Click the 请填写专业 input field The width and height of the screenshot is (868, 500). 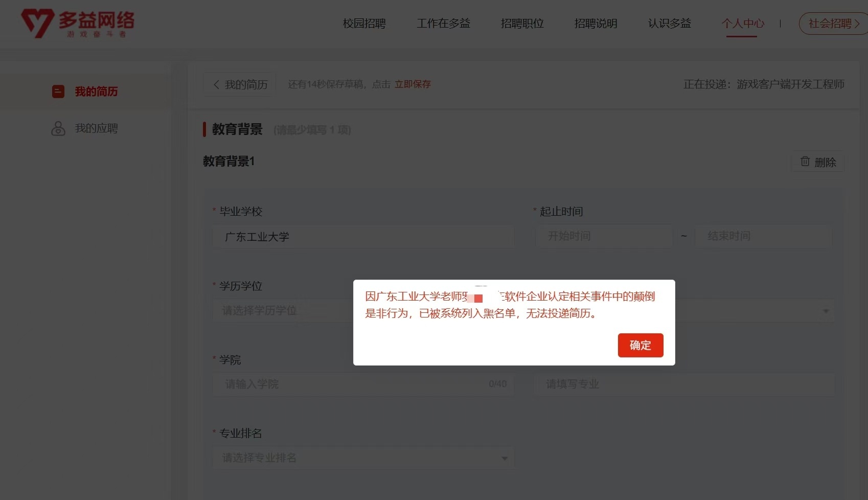[685, 384]
